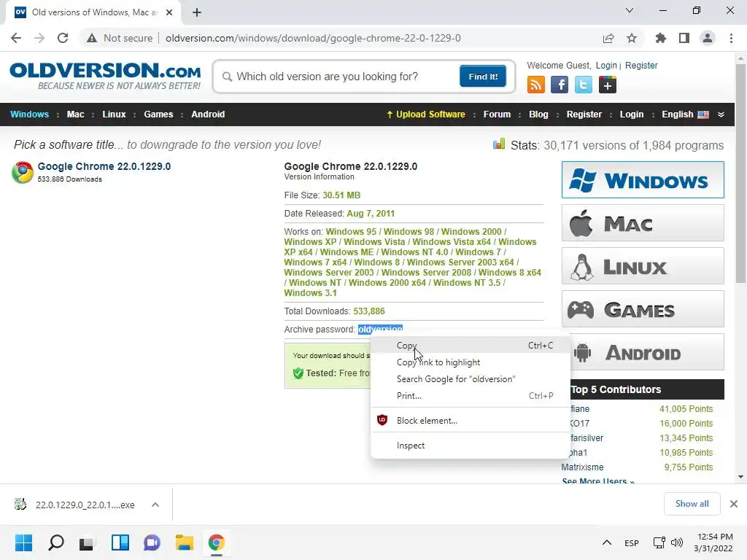Click the Games category banner

pyautogui.click(x=643, y=309)
